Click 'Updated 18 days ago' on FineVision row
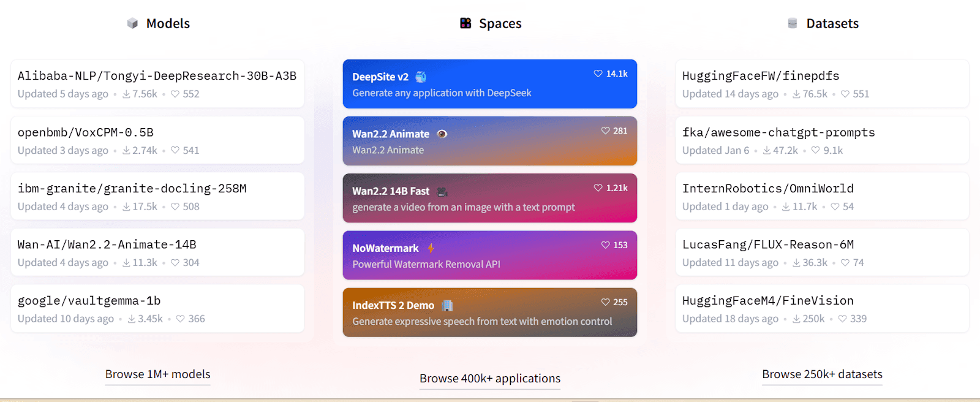Screen dimensions: 980x402 (x=730, y=319)
